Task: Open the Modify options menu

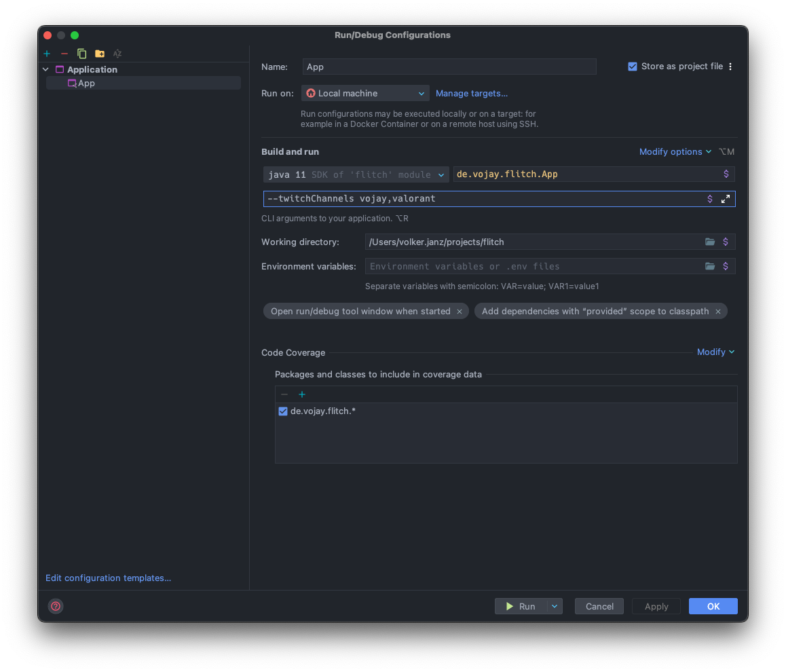Action: tap(675, 151)
